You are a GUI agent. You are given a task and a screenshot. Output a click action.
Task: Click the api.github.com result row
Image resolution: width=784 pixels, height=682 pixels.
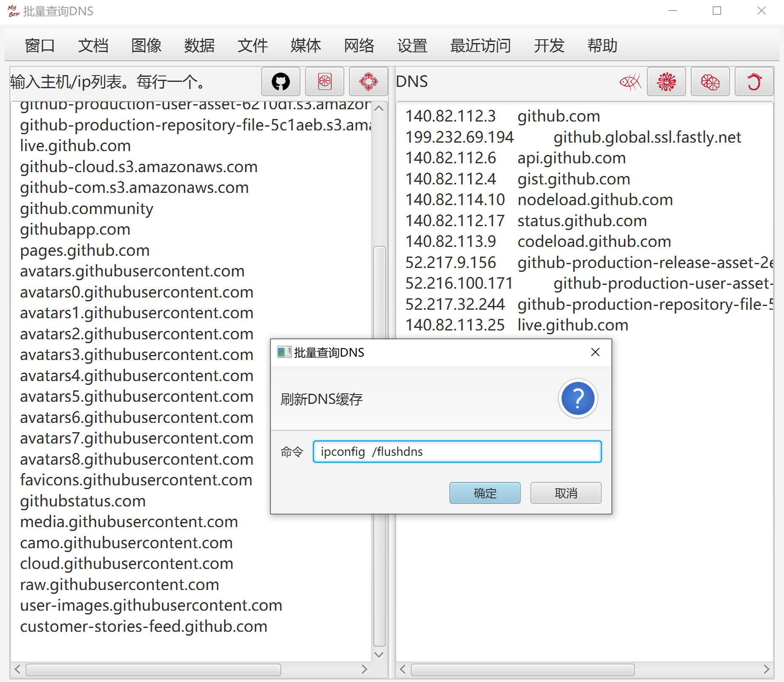click(x=516, y=158)
